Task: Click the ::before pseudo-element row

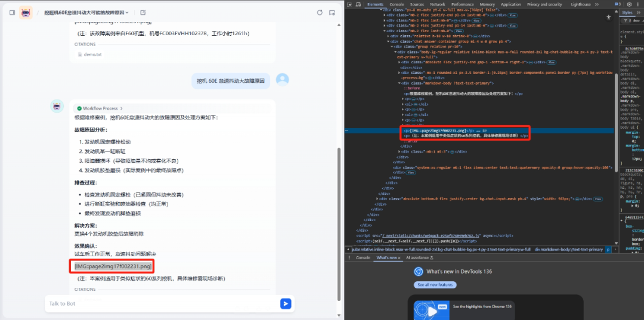Action: click(411, 88)
